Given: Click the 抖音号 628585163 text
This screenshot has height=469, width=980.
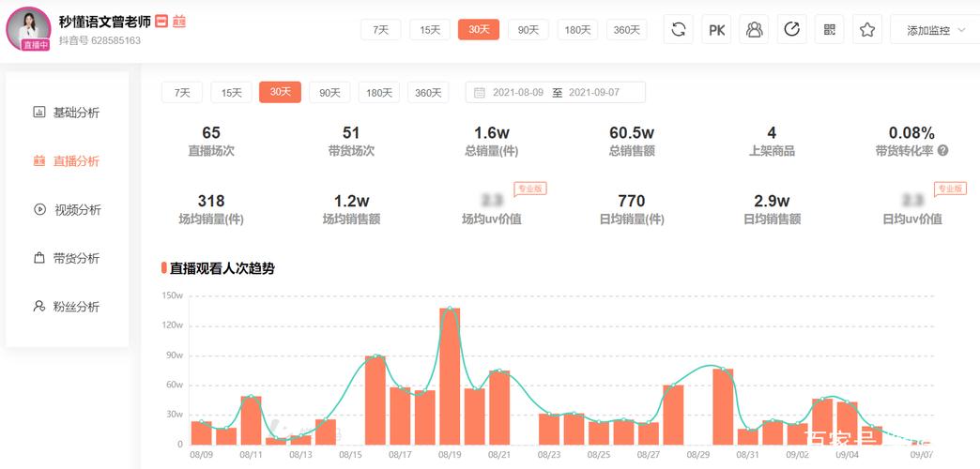Looking at the screenshot, I should point(100,40).
